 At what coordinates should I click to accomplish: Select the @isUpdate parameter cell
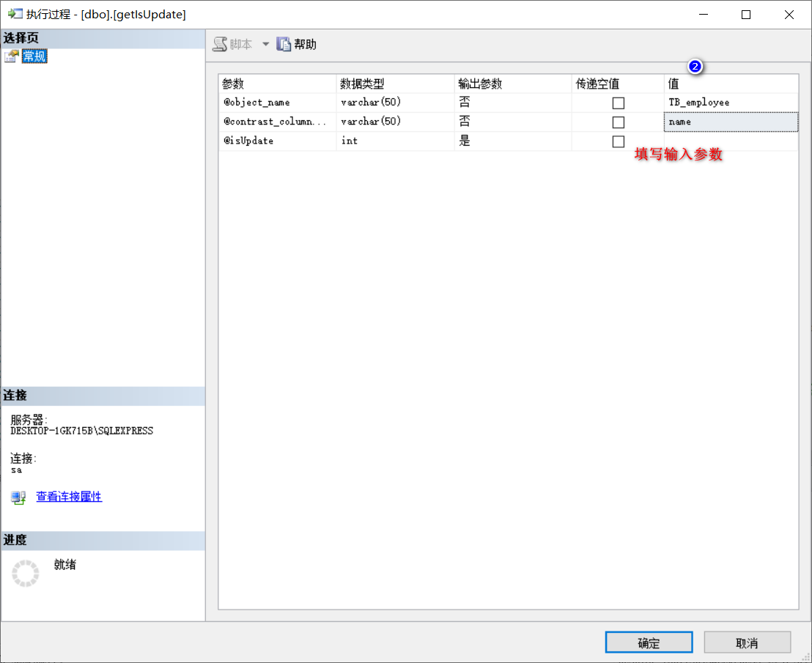click(x=278, y=141)
